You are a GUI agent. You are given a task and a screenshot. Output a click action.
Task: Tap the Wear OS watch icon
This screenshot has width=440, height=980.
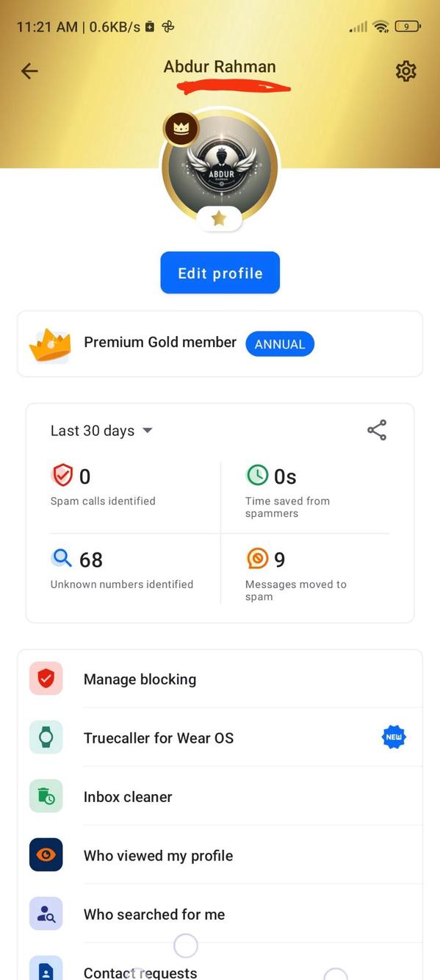(46, 737)
